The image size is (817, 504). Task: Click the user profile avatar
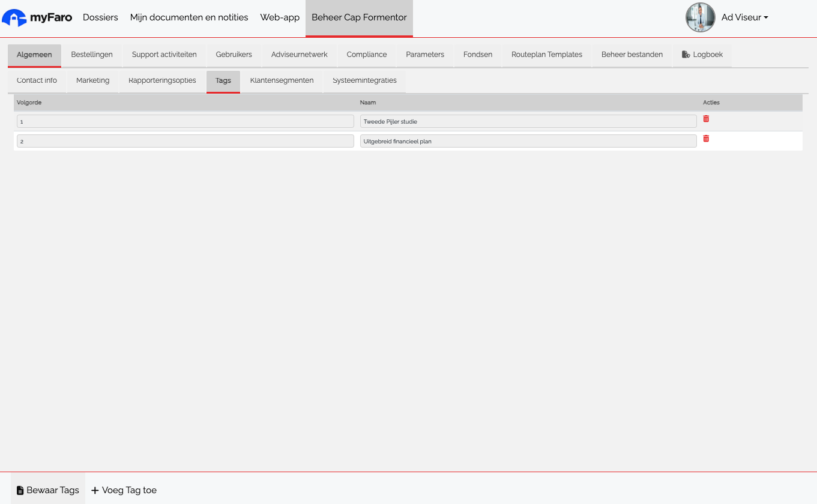coord(700,17)
